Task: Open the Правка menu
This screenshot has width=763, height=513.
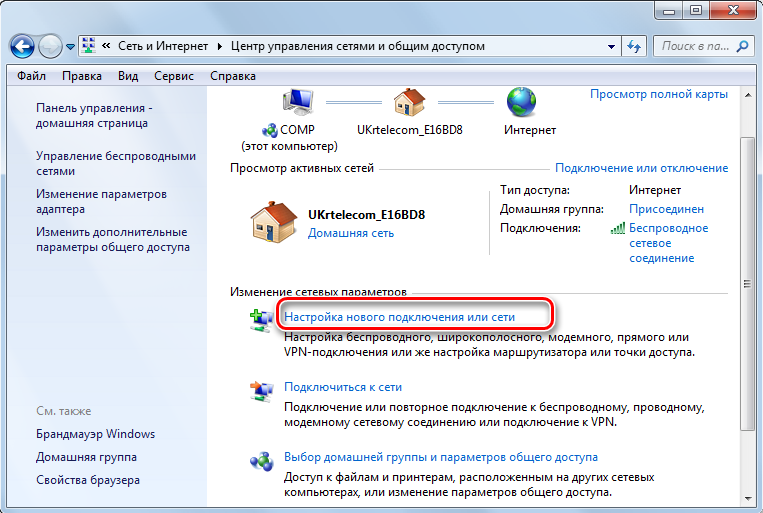Action: click(x=82, y=76)
